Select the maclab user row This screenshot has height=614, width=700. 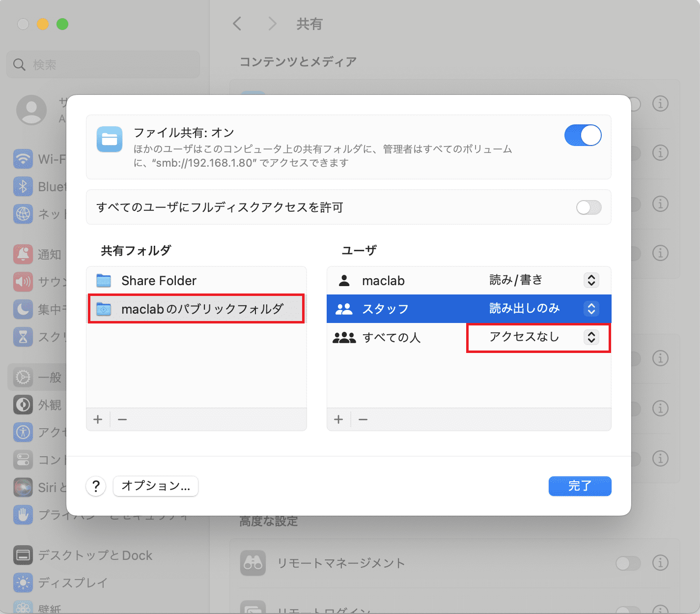469,281
